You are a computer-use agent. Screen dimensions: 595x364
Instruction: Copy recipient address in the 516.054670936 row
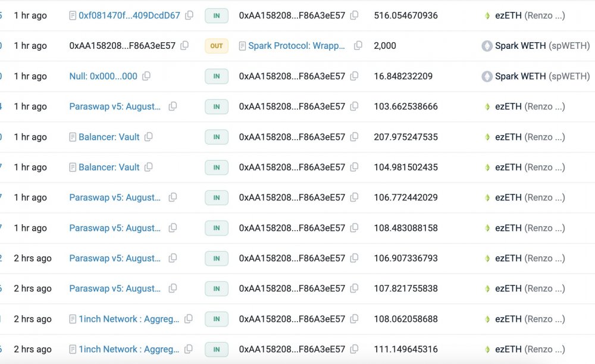354,15
